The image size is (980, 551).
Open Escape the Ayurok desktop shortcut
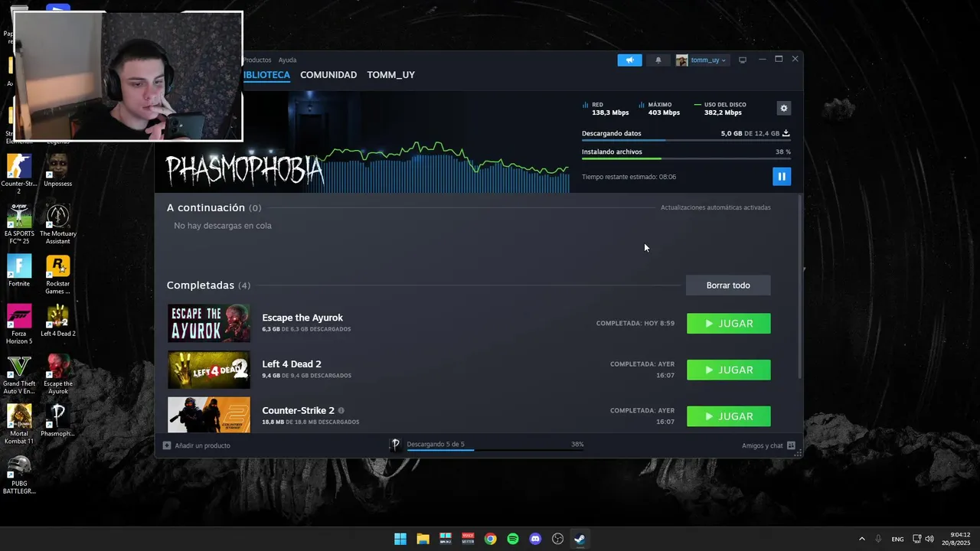pos(58,375)
